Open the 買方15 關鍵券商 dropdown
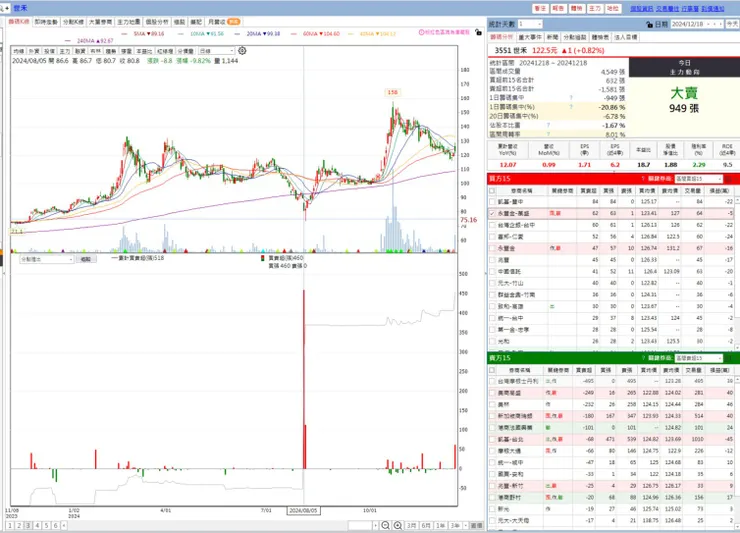Viewport: 740px width, 533px height. pyautogui.click(x=698, y=178)
